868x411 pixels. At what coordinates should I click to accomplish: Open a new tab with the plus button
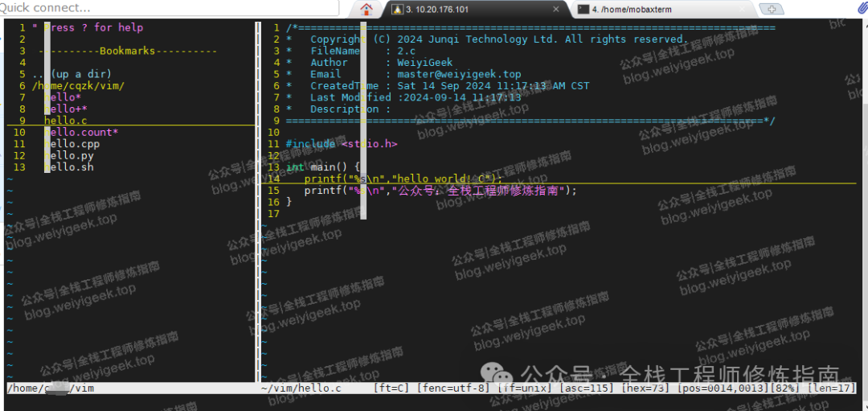771,9
